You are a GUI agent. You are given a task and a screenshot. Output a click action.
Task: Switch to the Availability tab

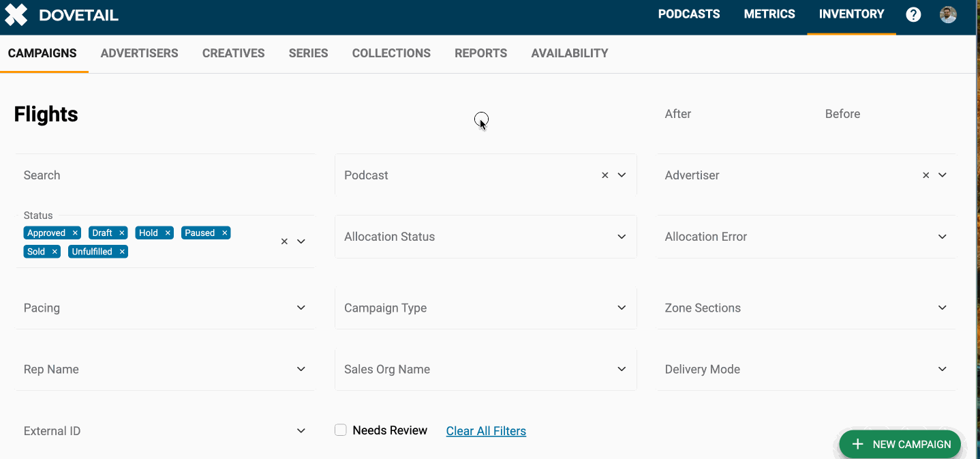pyautogui.click(x=570, y=53)
